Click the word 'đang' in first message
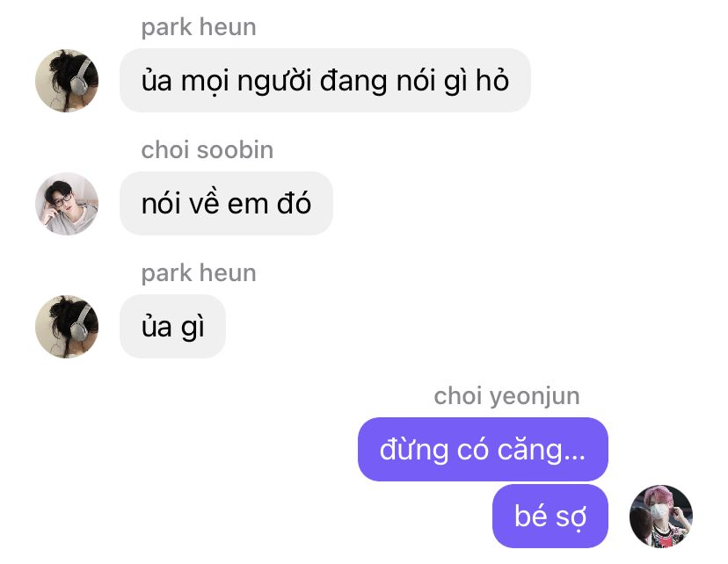 click(353, 82)
